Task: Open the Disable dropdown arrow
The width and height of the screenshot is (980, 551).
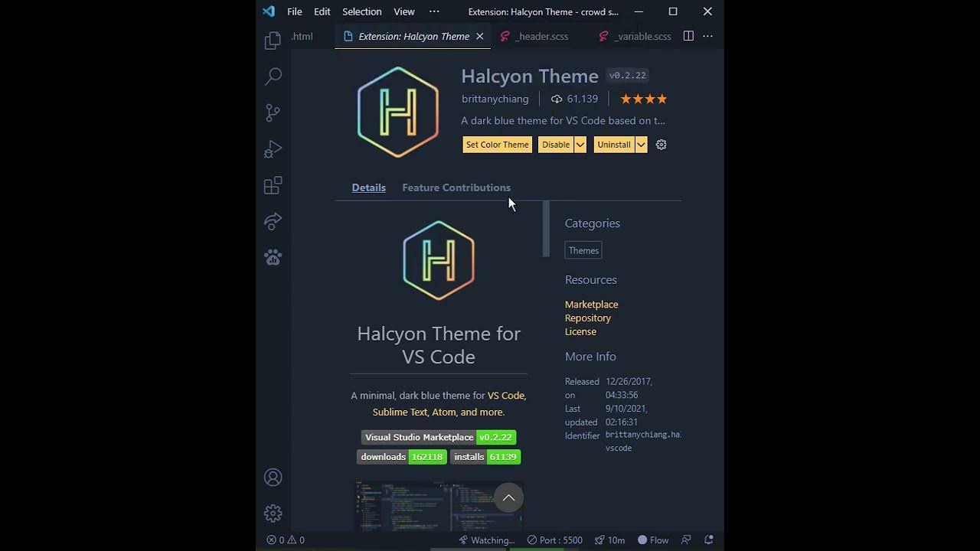Action: pos(580,145)
